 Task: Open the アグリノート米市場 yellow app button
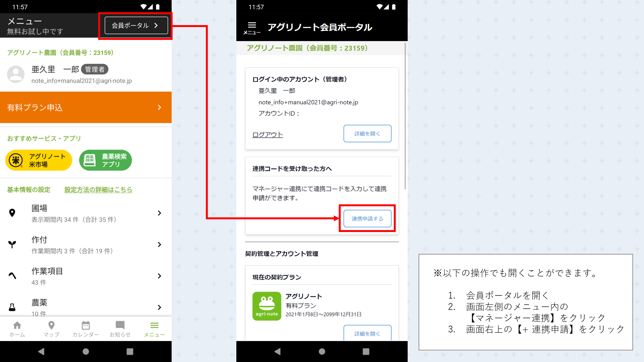click(x=39, y=160)
